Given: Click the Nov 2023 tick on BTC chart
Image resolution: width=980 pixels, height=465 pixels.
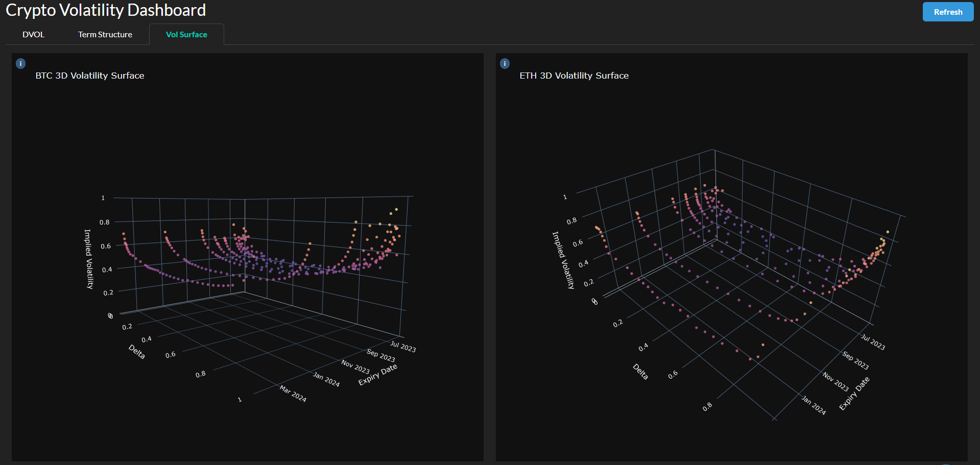Looking at the screenshot, I should pyautogui.click(x=355, y=366).
